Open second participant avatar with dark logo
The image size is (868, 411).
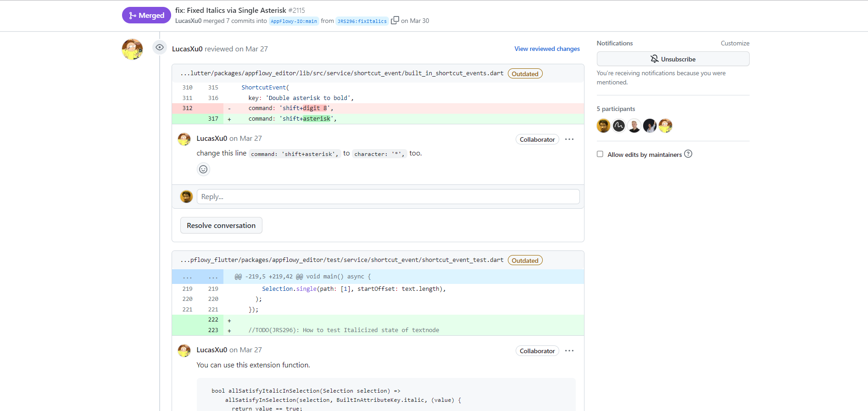coord(619,125)
